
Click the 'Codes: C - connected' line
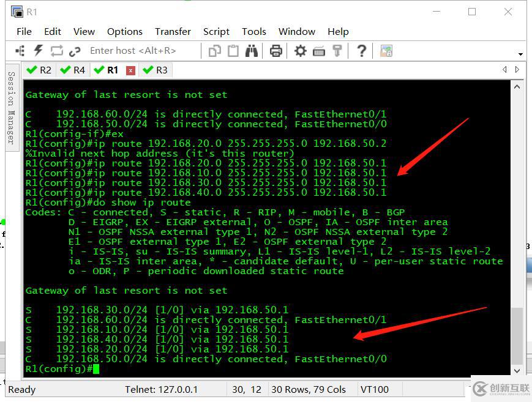(215, 212)
